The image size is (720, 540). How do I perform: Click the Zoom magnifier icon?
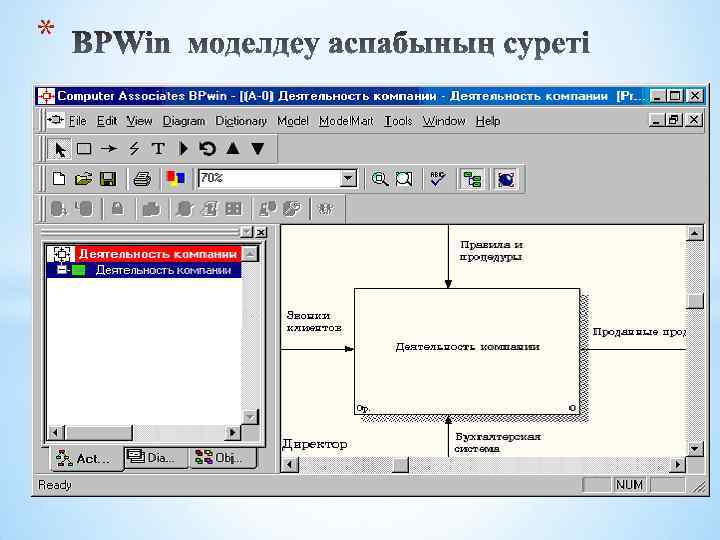point(379,179)
